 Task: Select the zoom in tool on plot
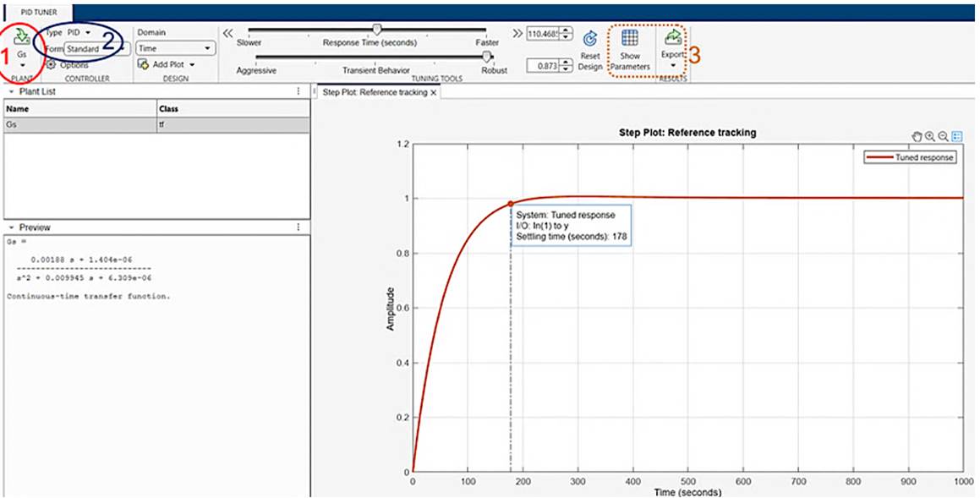click(930, 136)
